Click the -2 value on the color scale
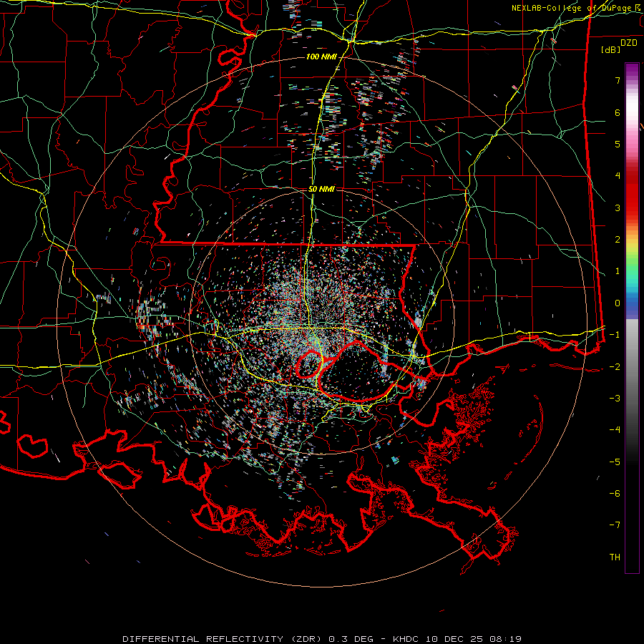Viewport: 644px width, 644px height. point(615,366)
